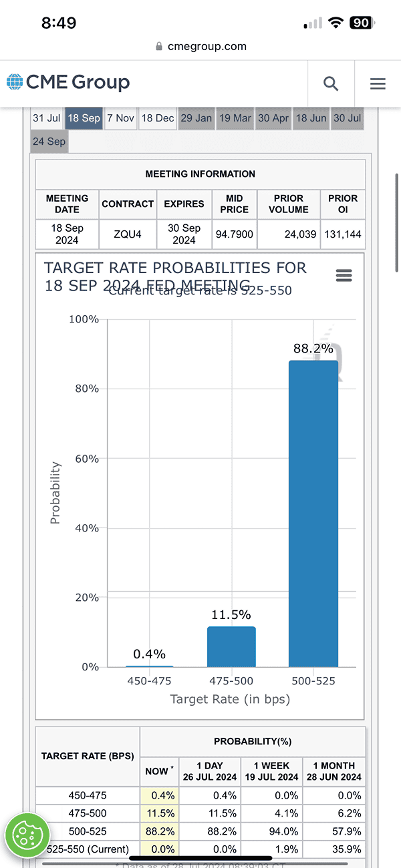Switch to the 29 Jan meeting tab
The width and height of the screenshot is (401, 868).
tap(196, 118)
